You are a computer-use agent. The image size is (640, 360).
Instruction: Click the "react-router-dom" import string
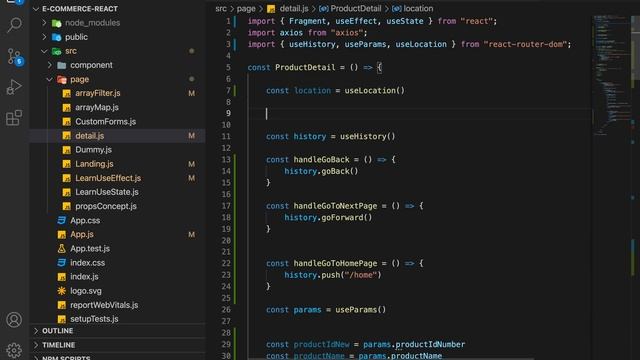(x=525, y=44)
